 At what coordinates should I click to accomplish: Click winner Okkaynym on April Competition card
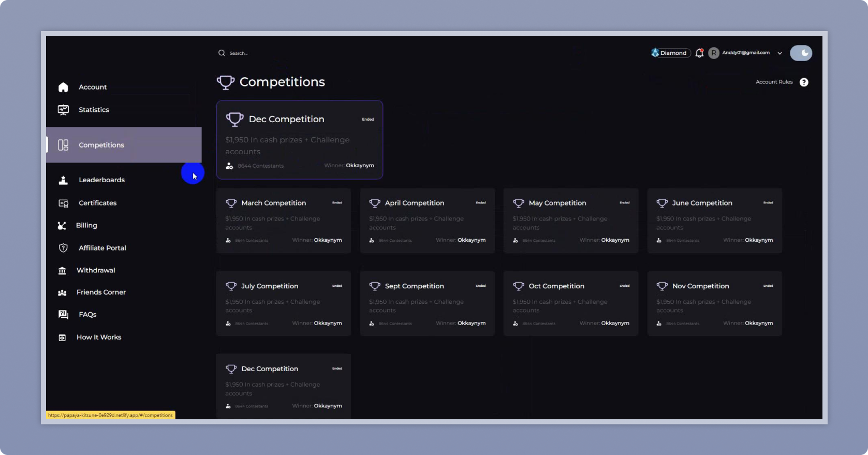tap(472, 240)
